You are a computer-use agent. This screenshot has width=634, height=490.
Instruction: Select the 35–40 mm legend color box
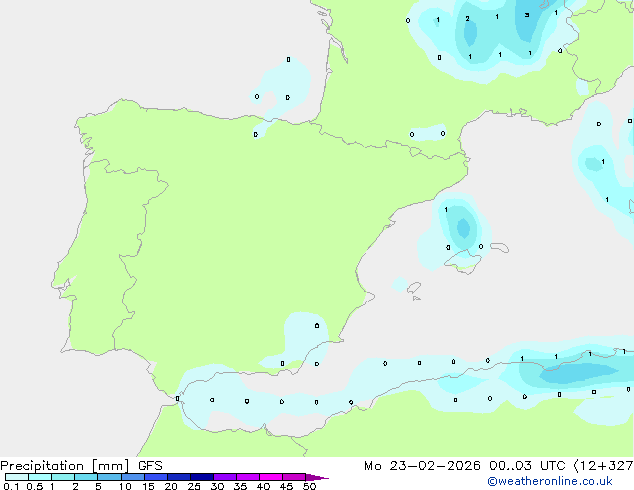coord(248,477)
